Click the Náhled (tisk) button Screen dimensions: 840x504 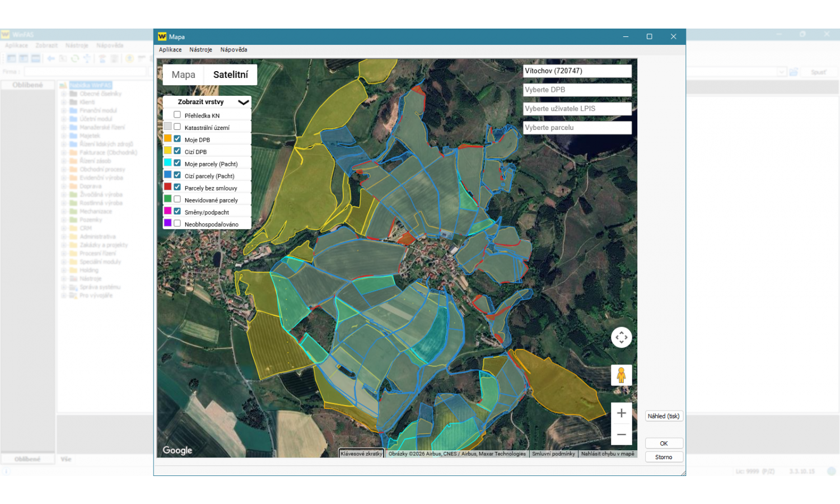(664, 416)
